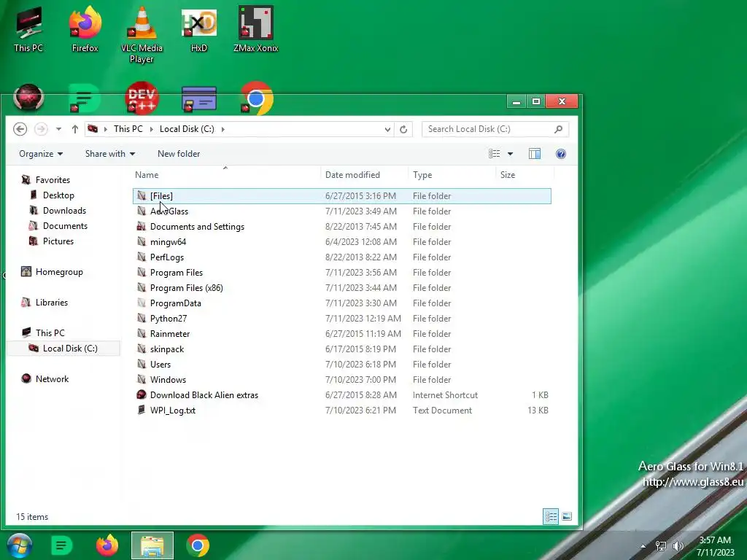This screenshot has width=747, height=560.
Task: Switch to details view in status bar
Action: (551, 517)
